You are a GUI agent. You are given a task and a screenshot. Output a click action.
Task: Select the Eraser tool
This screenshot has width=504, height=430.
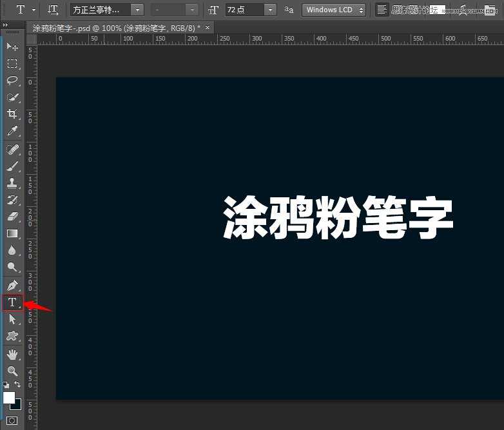tap(12, 216)
